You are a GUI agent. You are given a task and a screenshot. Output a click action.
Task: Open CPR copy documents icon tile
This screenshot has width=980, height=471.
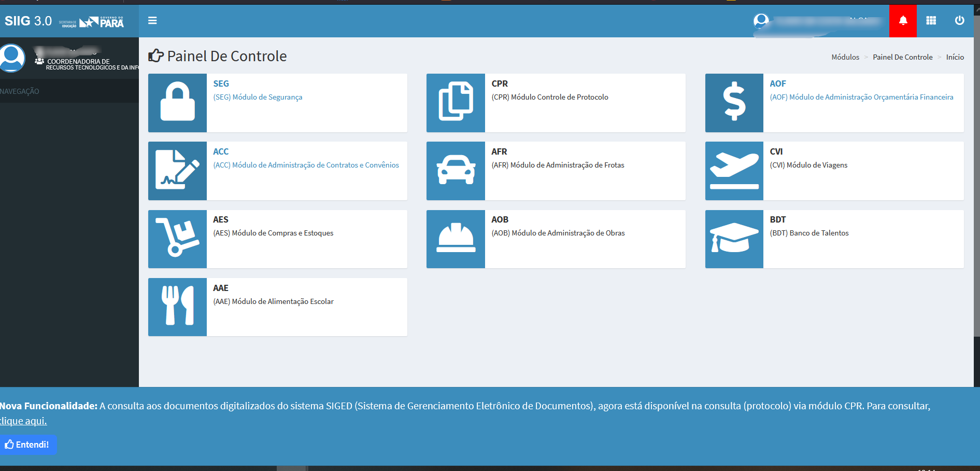tap(456, 103)
